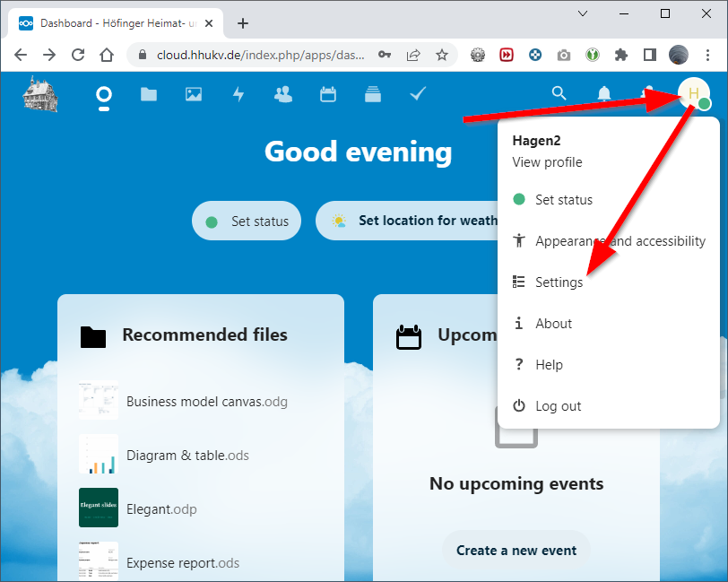Viewport: 728px width, 582px height.
Task: Click the green extension icon
Action: pyautogui.click(x=593, y=55)
